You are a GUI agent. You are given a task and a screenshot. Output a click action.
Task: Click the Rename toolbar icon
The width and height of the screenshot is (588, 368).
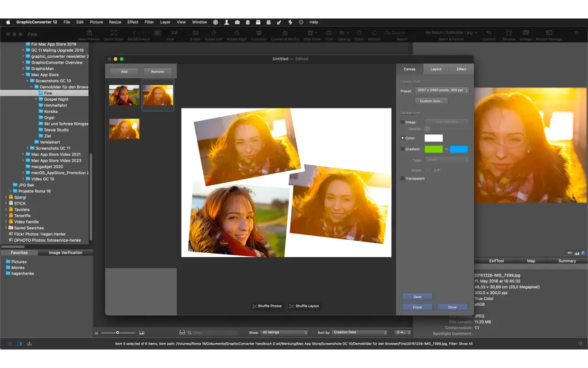point(508,33)
